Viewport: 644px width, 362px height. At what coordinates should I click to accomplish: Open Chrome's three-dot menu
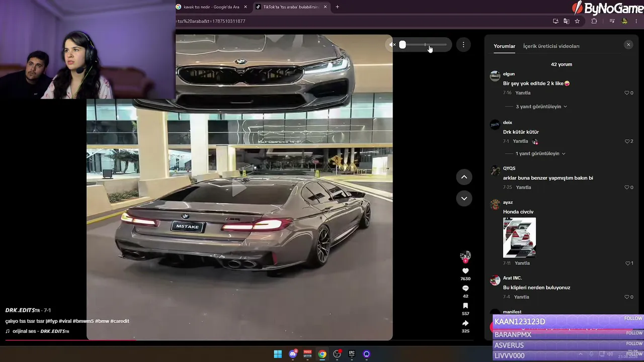(636, 21)
